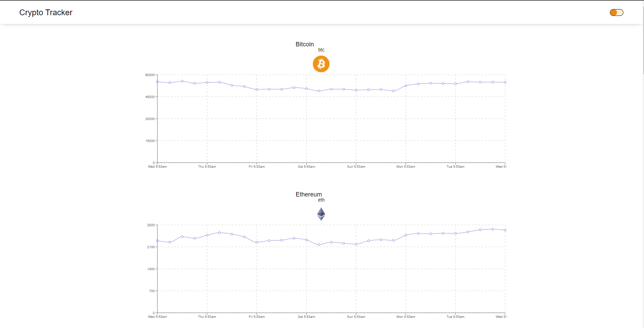Click the 1400 axis label on Ethereum chart
Image resolution: width=644 pixels, height=328 pixels.
(151, 269)
